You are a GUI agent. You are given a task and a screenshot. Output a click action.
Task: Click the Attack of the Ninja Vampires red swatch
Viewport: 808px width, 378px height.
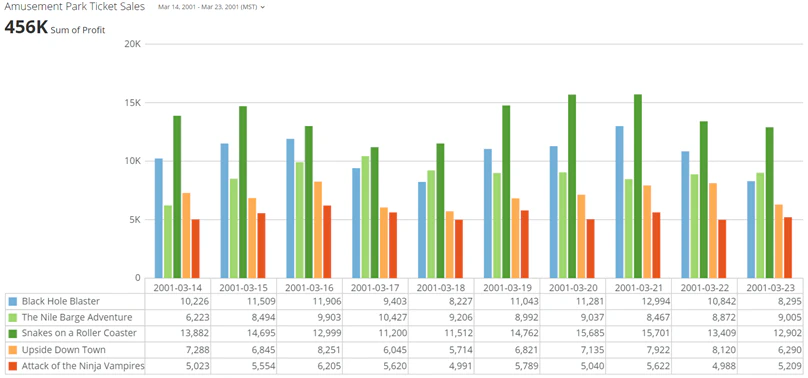tap(13, 367)
